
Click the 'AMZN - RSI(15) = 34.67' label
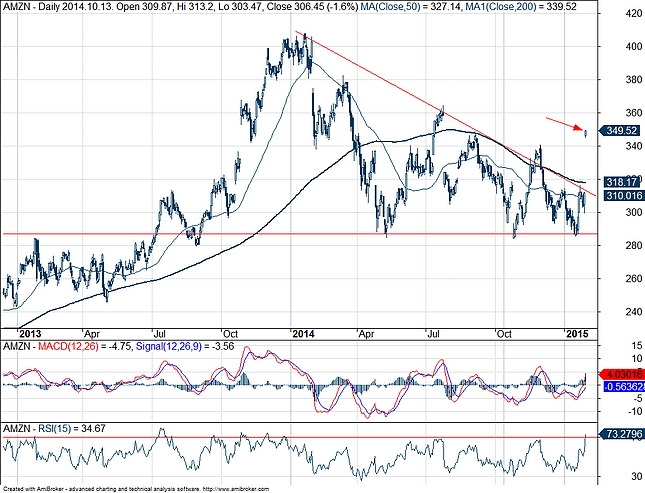(55, 429)
